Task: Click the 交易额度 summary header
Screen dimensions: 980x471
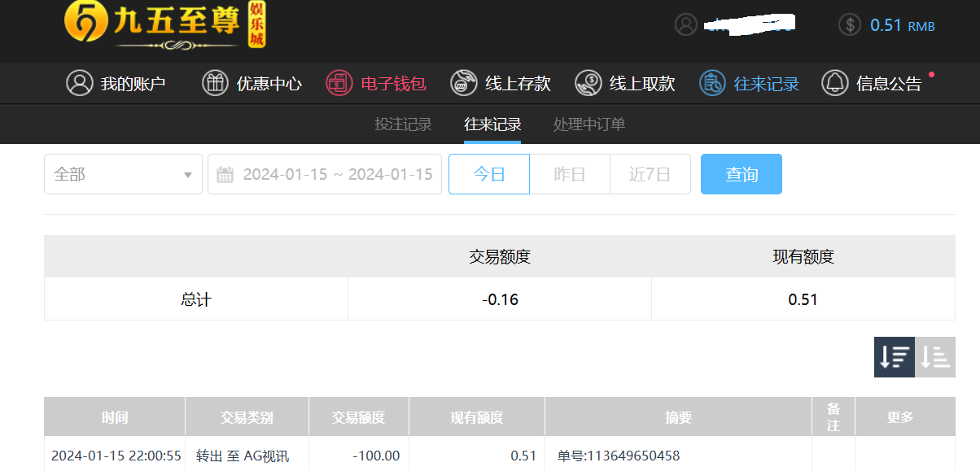Action: [x=500, y=257]
